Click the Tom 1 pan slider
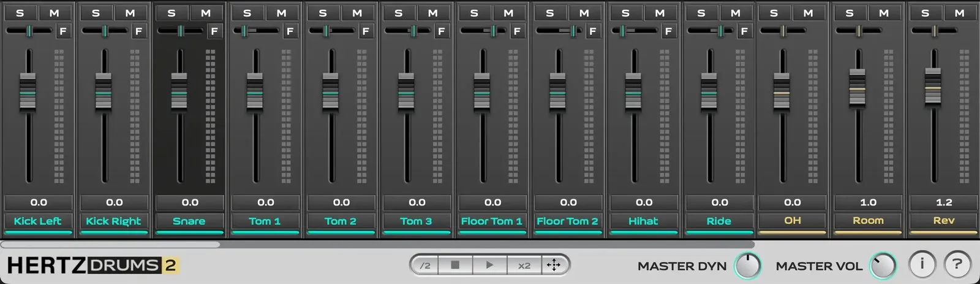Screen dimensions: 980x284 point(256,31)
